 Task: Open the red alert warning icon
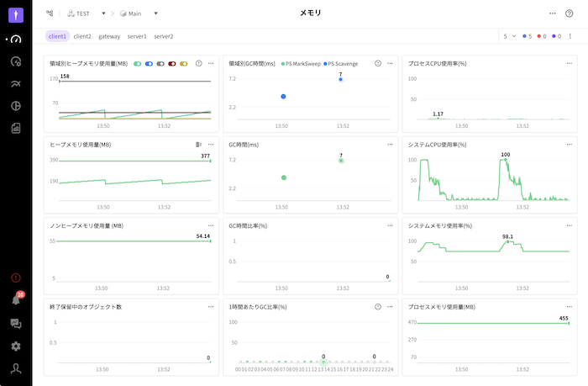[15, 278]
